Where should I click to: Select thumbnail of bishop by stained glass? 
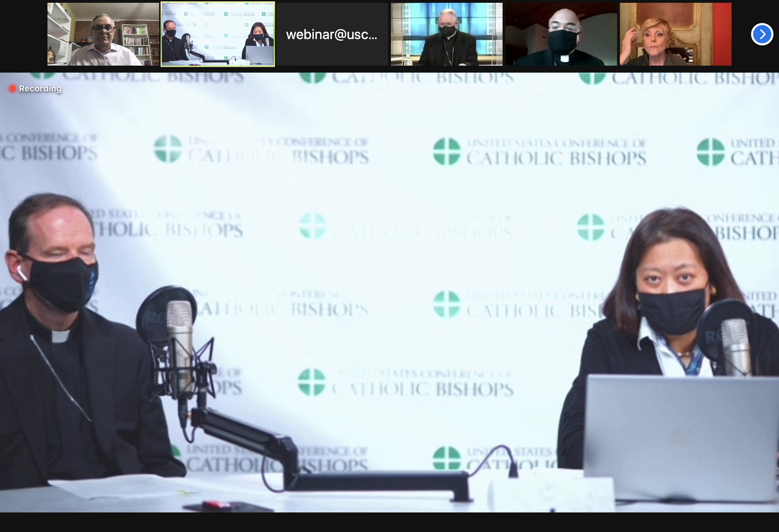point(447,34)
